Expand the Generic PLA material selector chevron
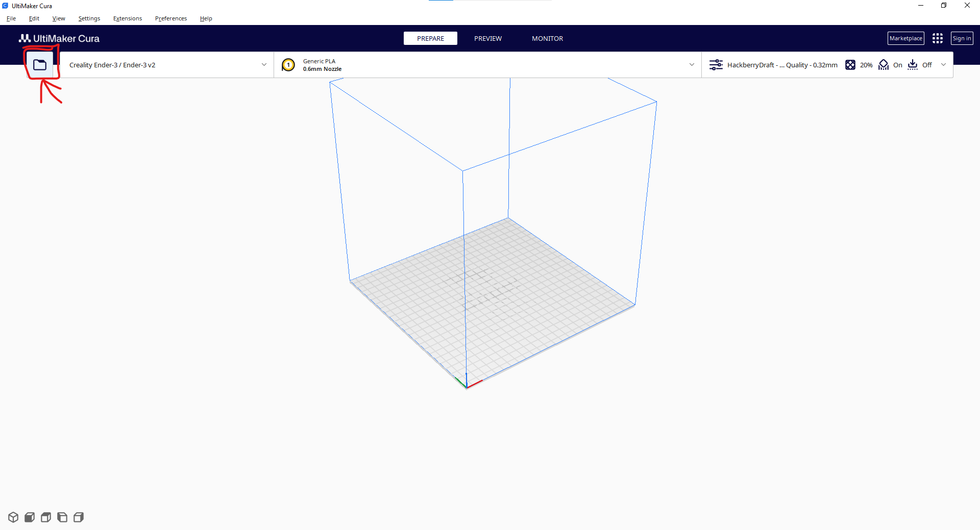The image size is (980, 530). tap(692, 65)
